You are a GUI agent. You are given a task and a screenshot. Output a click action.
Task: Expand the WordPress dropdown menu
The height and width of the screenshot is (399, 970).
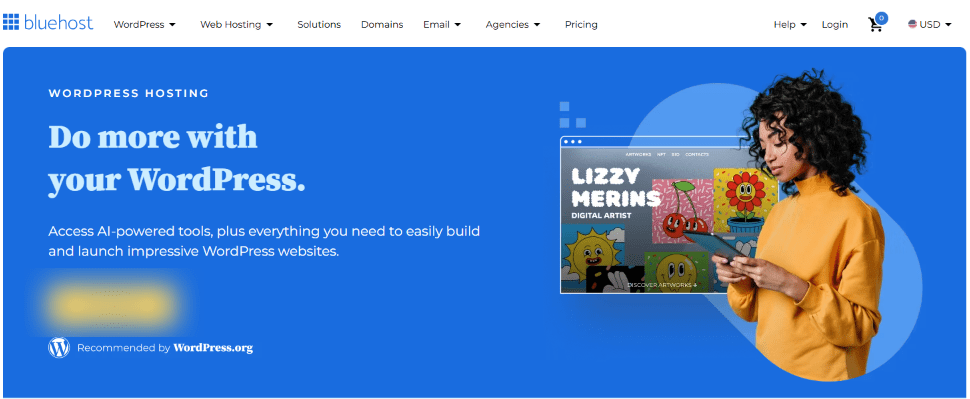pos(145,25)
